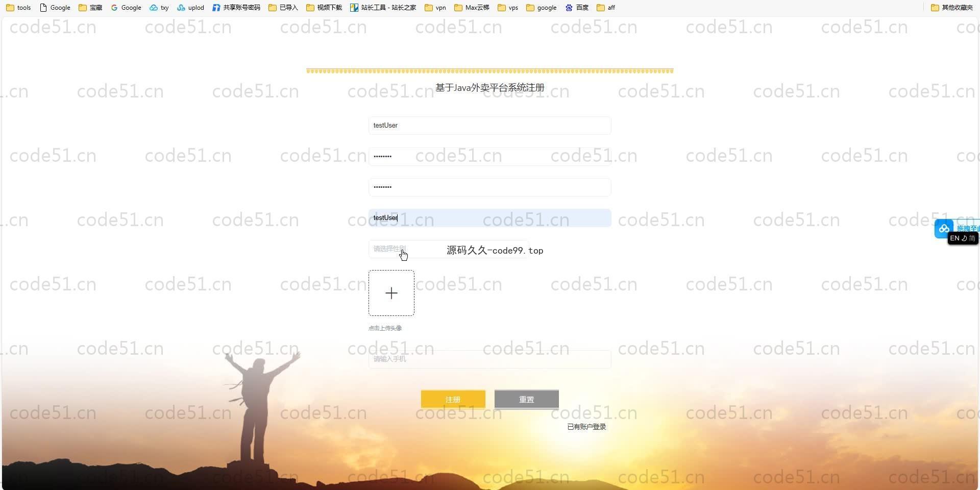Image resolution: width=980 pixels, height=490 pixels.
Task: Open the txy cloud bookmark
Action: click(159, 8)
